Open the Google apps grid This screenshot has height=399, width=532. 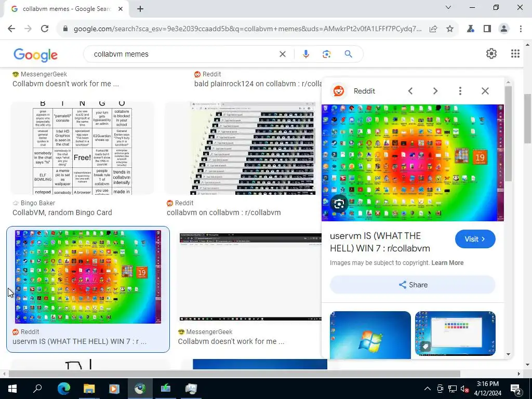[515, 54]
